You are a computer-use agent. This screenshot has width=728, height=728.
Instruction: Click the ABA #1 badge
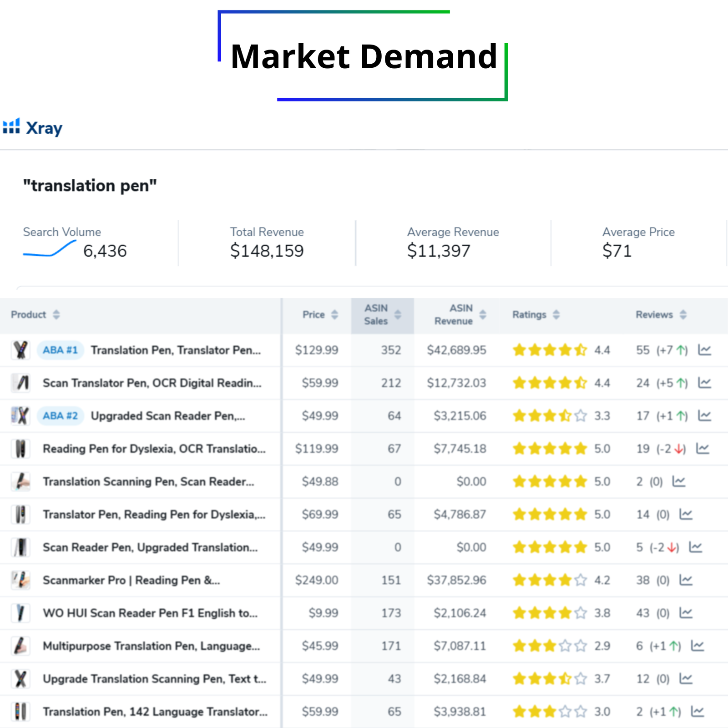coord(60,350)
